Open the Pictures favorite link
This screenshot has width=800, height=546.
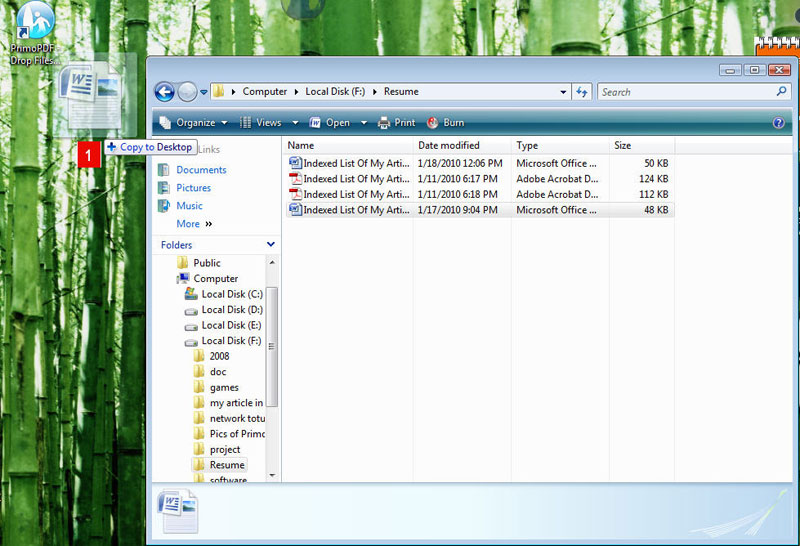pyautogui.click(x=193, y=187)
